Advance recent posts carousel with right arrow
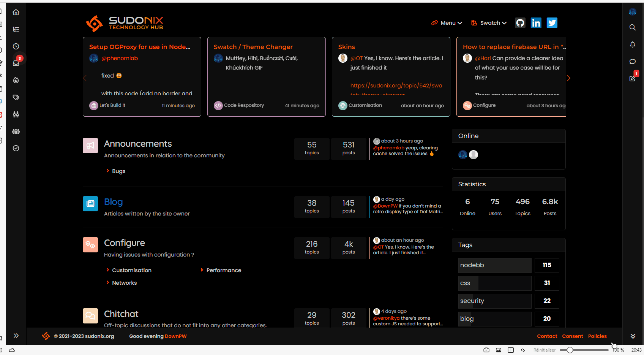This screenshot has height=355, width=644. point(568,78)
